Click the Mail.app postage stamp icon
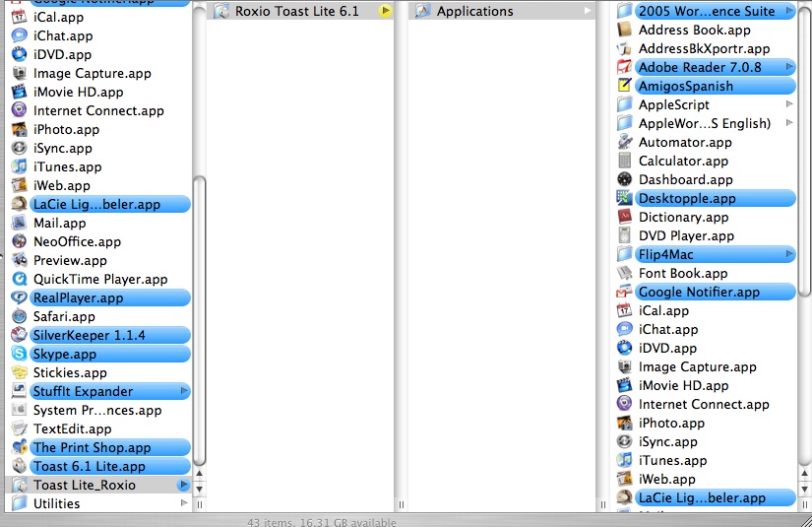Screen dimensions: 812x527 pyautogui.click(x=19, y=223)
